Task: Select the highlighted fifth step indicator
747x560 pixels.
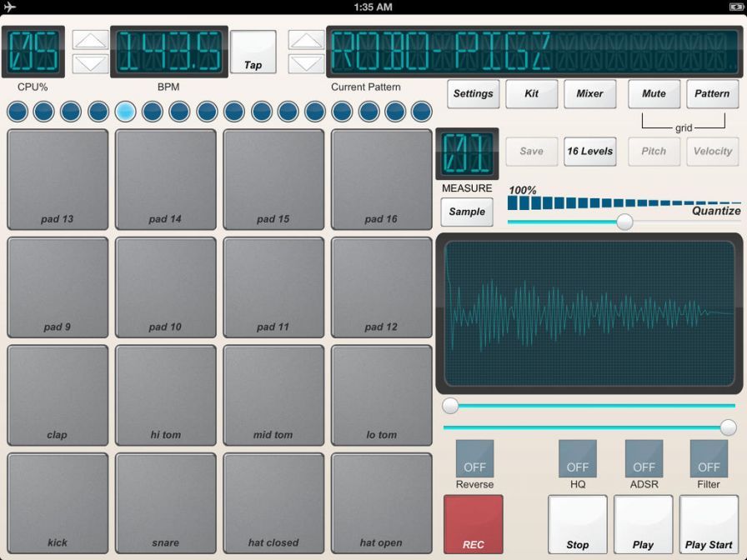Action: pyautogui.click(x=125, y=111)
